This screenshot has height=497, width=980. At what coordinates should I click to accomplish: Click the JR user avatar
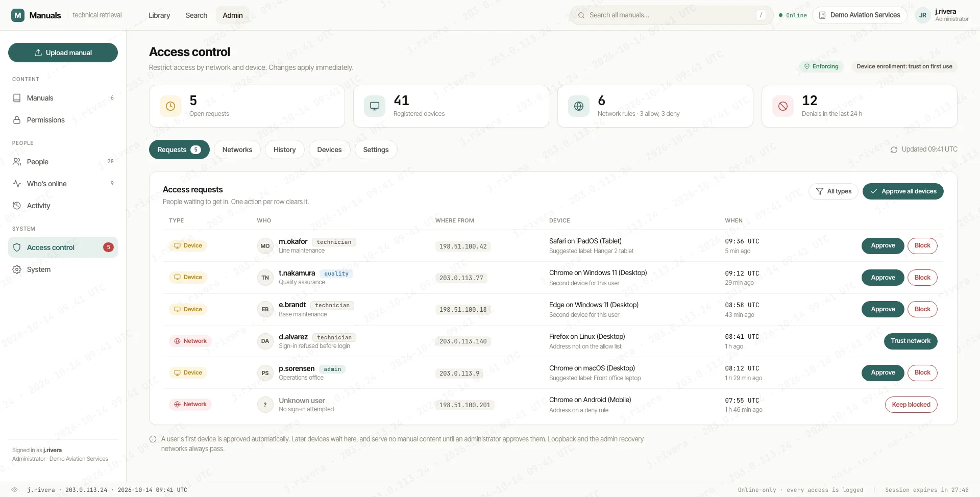click(923, 15)
